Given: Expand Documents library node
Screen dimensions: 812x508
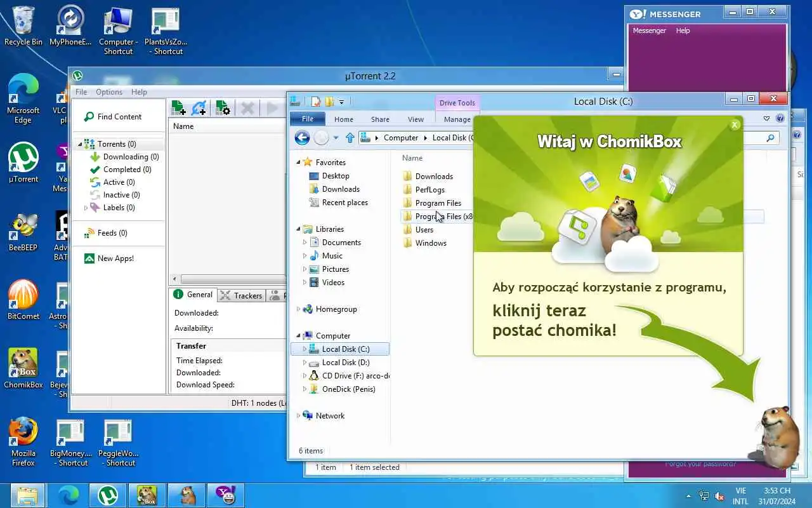Looking at the screenshot, I should click(x=304, y=243).
